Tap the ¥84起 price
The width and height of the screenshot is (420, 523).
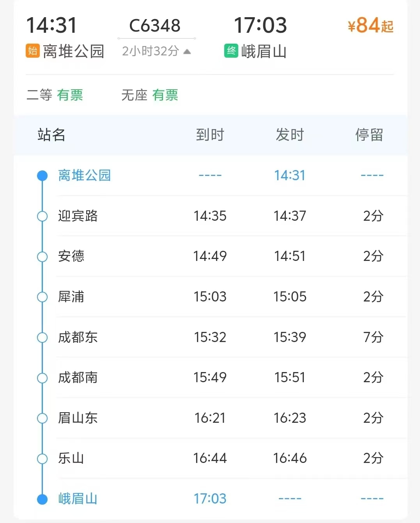coord(370,26)
